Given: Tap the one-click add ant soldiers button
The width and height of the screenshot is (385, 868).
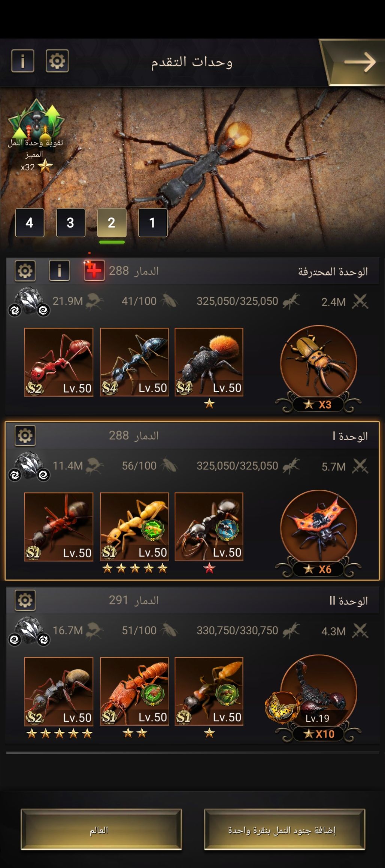Looking at the screenshot, I should 284,829.
